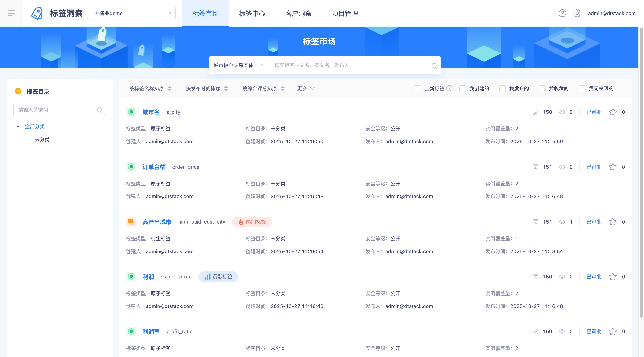The width and height of the screenshot is (644, 357).
Task: Click the view eye icon for 高产出城市
Action: [x=562, y=222]
